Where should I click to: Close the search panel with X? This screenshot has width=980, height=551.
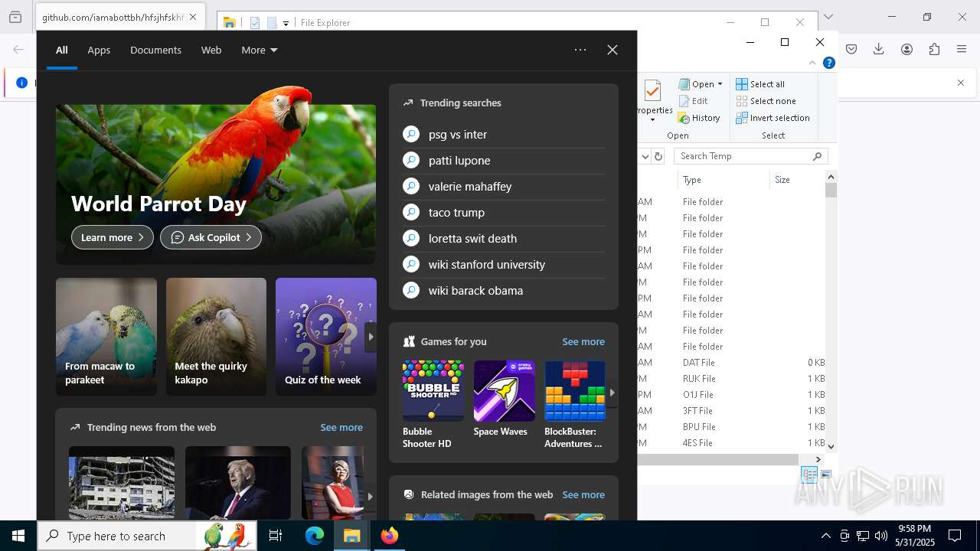coord(612,50)
